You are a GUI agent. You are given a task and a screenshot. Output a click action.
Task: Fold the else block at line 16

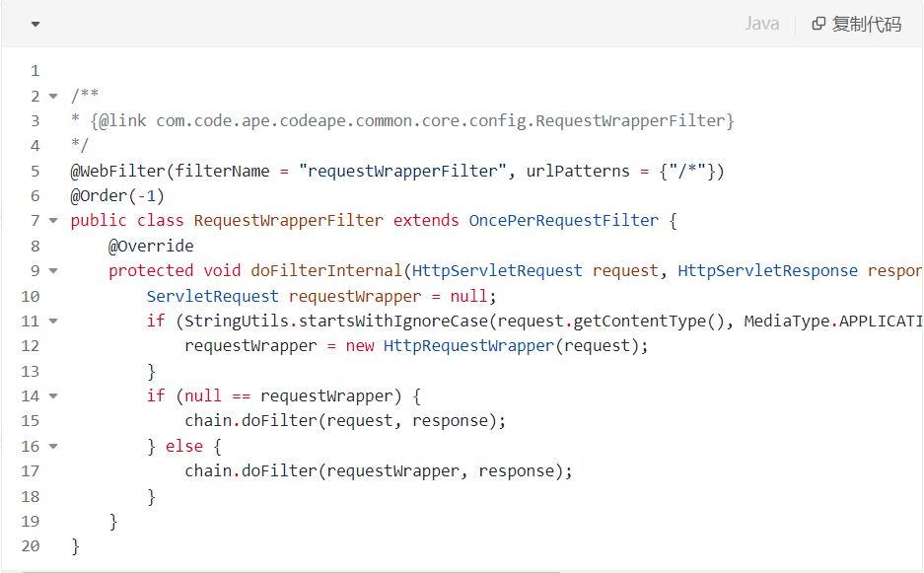pyautogui.click(x=53, y=446)
